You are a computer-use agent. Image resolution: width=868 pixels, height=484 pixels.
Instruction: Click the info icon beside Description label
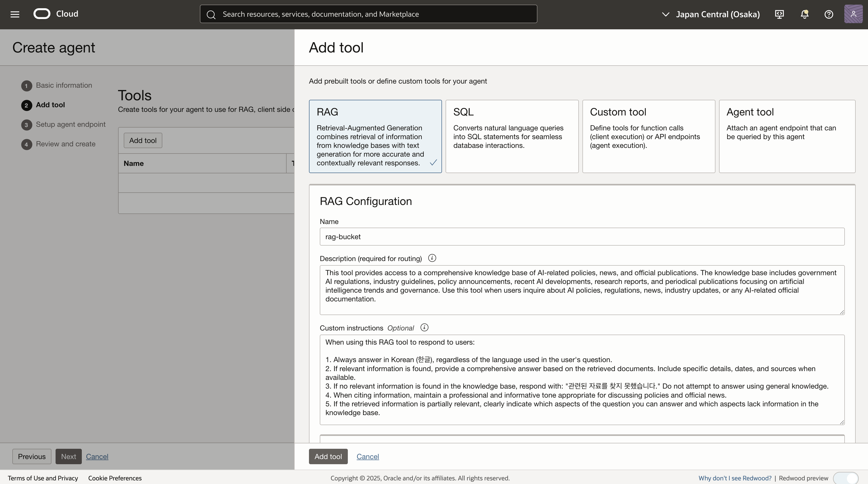pos(432,258)
